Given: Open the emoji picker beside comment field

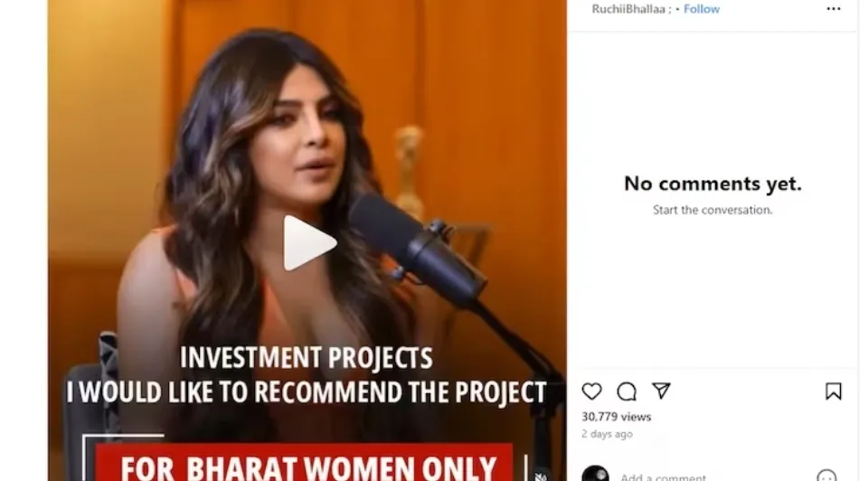Looking at the screenshot, I should click(x=826, y=476).
